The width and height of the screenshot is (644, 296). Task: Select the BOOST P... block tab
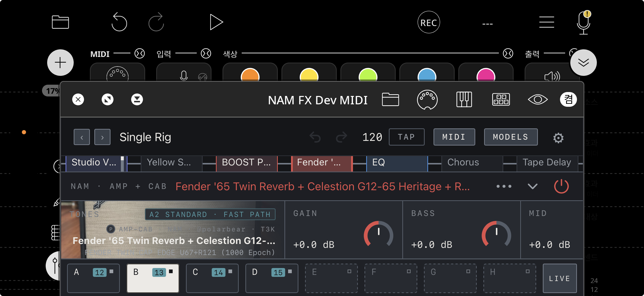pyautogui.click(x=247, y=164)
